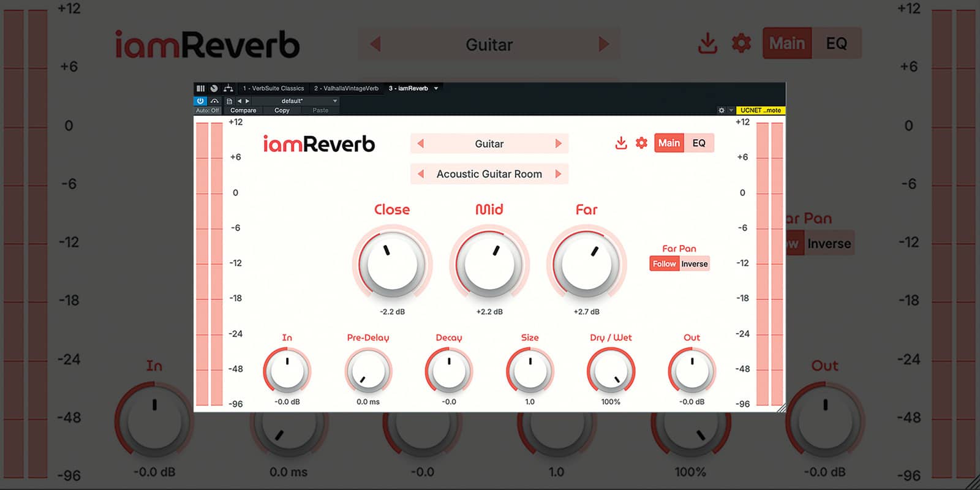This screenshot has width=980, height=490.
Task: Click the Out gain knob in plugin window
Action: click(x=692, y=371)
